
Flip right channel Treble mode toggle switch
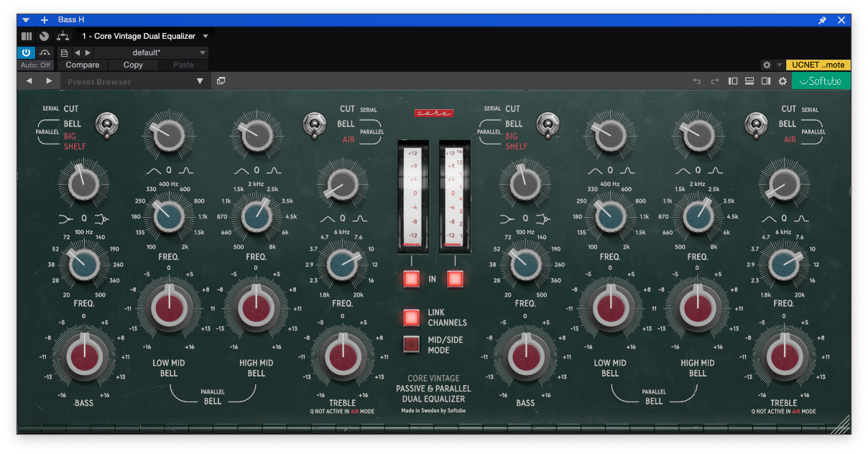point(754,125)
